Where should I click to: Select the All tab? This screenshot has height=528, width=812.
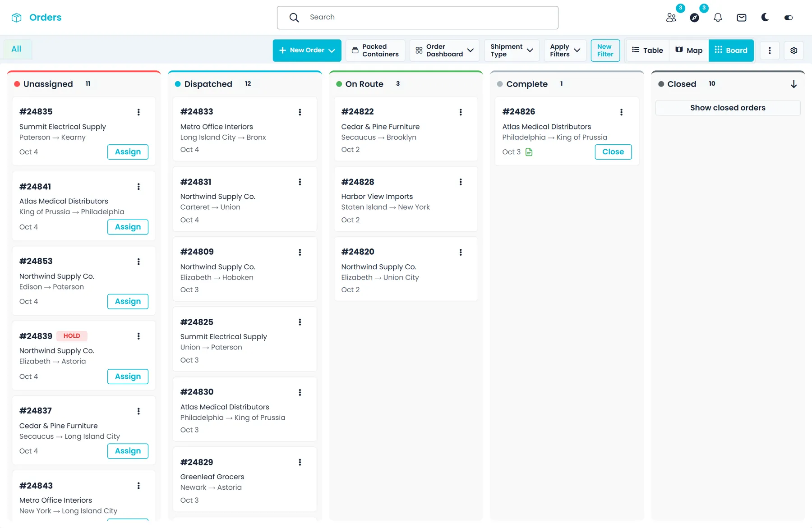point(17,49)
